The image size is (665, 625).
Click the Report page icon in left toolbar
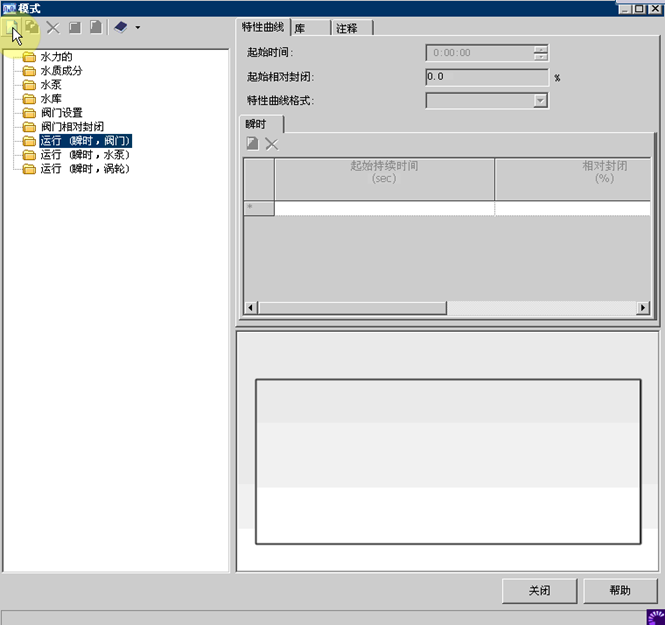pyautogui.click(x=96, y=28)
